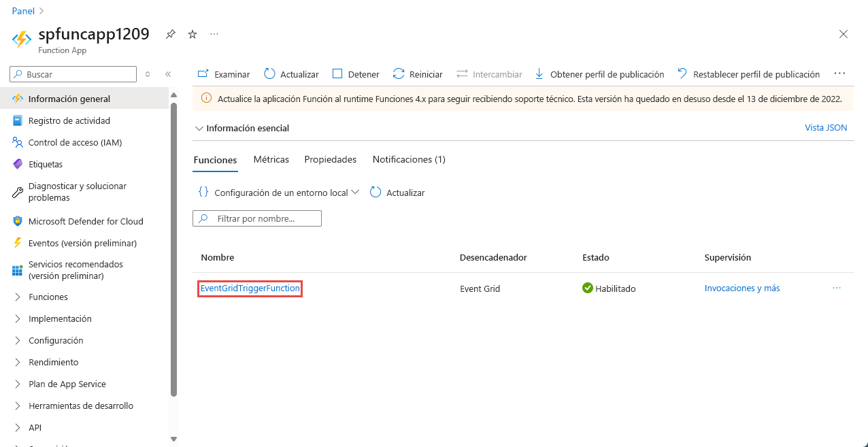868x447 pixels.
Task: Open more options ellipsis beside app title
Action: click(214, 34)
